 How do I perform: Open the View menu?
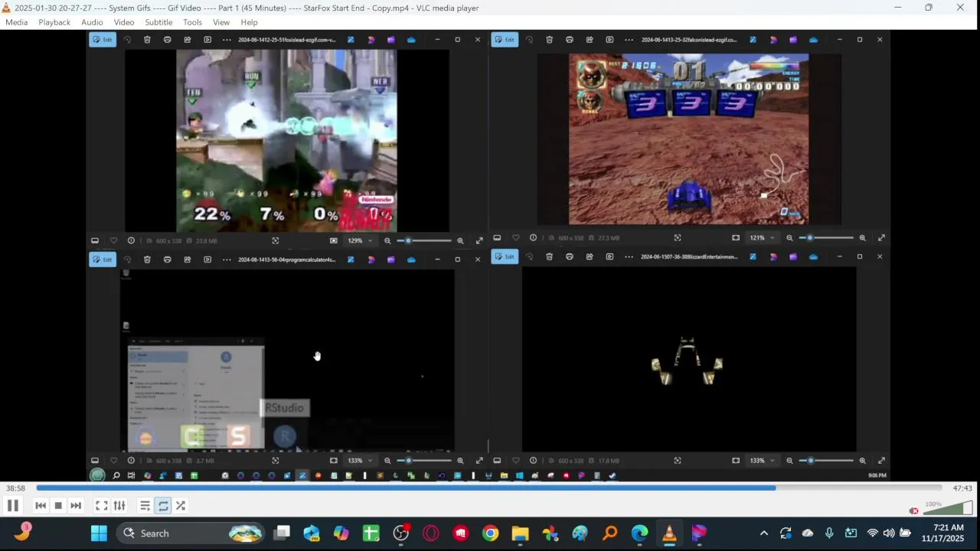221,22
